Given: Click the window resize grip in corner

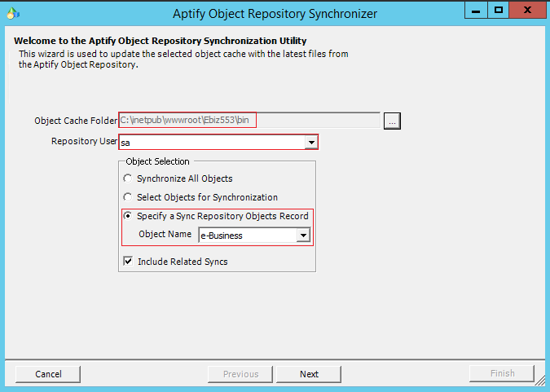Looking at the screenshot, I should click(x=540, y=381).
